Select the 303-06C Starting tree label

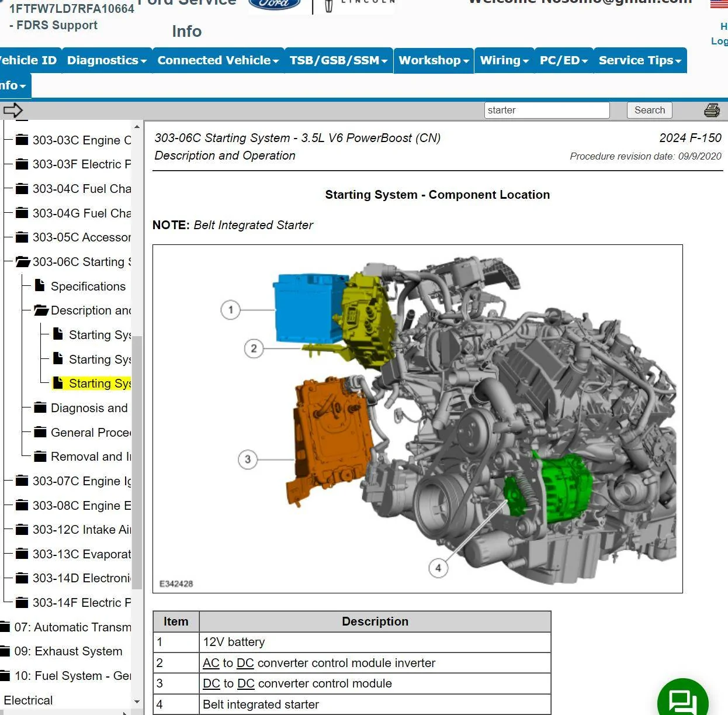[82, 262]
